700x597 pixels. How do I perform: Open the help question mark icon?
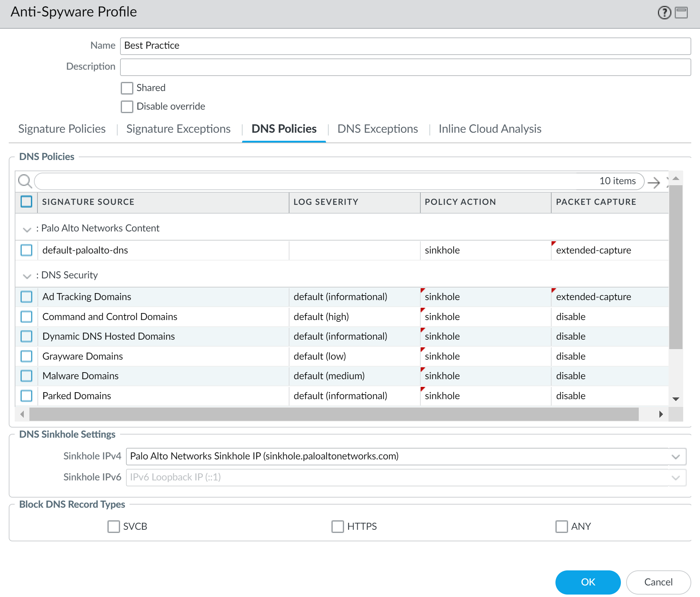point(664,13)
